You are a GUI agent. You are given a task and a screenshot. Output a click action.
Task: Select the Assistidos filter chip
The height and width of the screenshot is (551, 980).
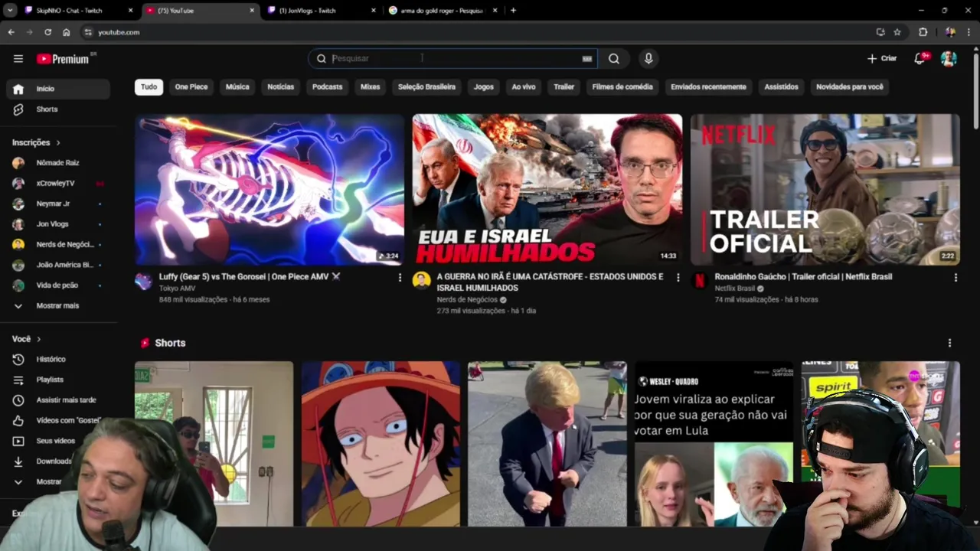(781, 87)
